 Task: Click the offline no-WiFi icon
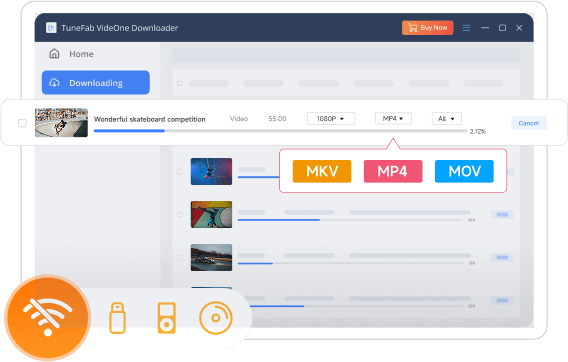pyautogui.click(x=47, y=318)
